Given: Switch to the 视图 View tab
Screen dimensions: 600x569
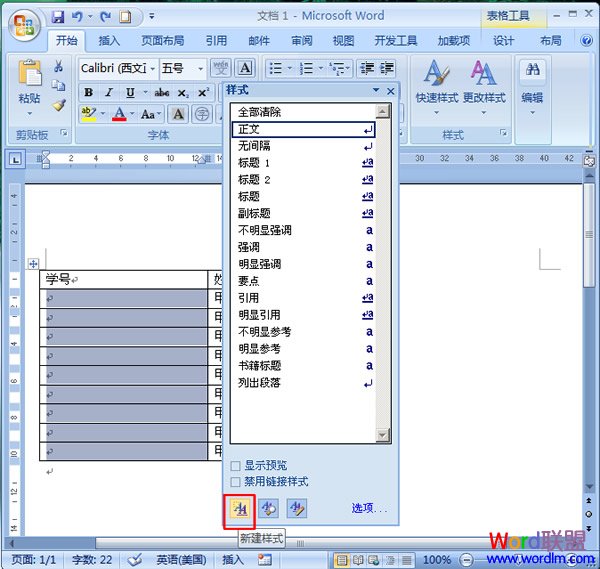Looking at the screenshot, I should 343,41.
